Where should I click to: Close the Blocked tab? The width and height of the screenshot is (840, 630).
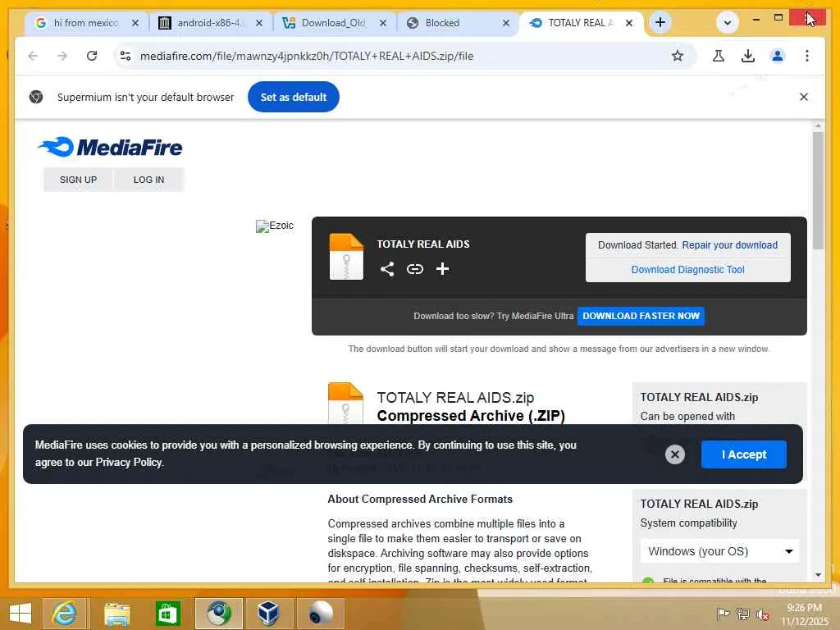pos(506,23)
